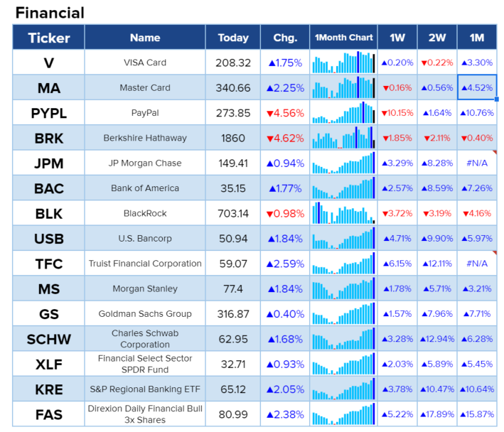Select the selected MA 1M cell 4.52%
The height and width of the screenshot is (432, 504).
pyautogui.click(x=477, y=87)
